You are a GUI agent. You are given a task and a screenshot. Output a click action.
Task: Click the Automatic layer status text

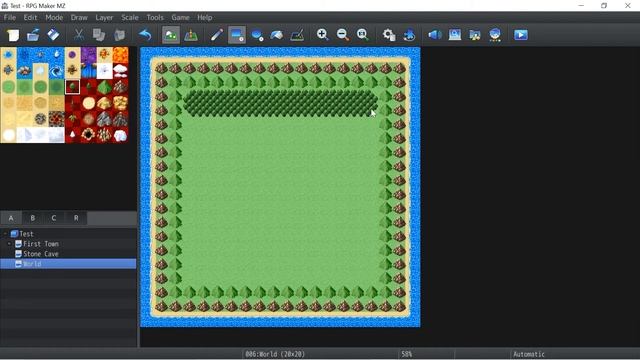529,354
